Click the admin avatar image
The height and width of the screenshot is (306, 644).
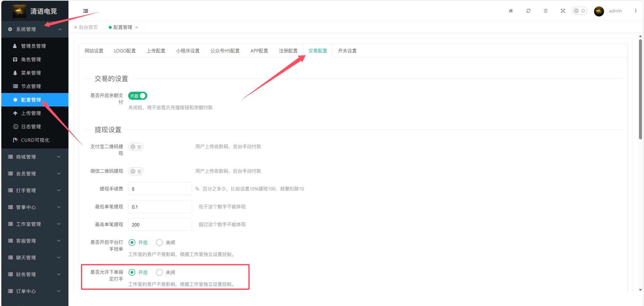(x=599, y=11)
